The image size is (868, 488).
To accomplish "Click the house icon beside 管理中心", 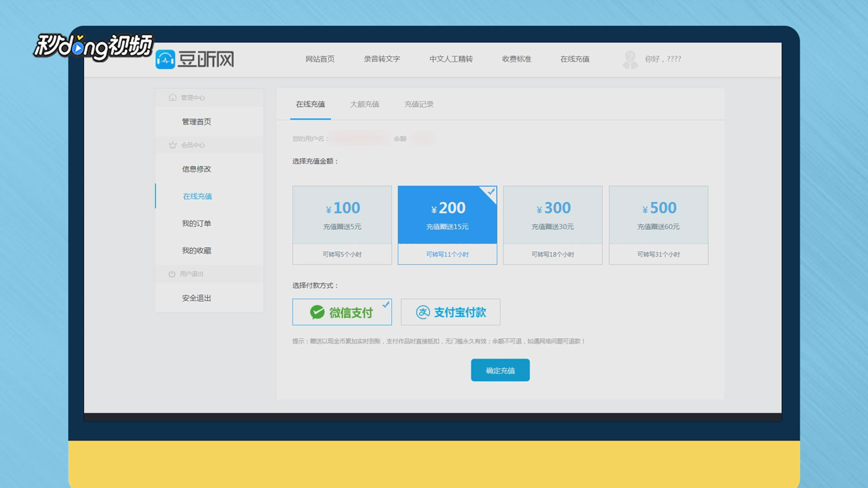I will click(172, 98).
